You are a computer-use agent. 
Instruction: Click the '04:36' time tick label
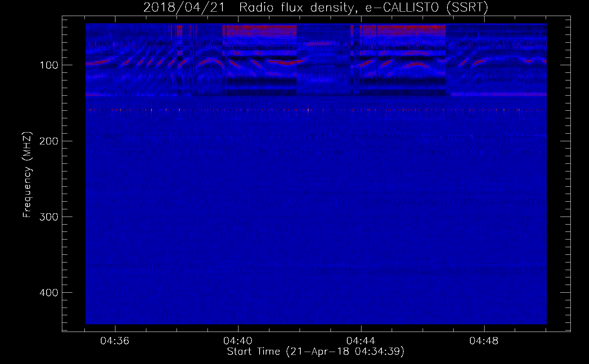(115, 341)
